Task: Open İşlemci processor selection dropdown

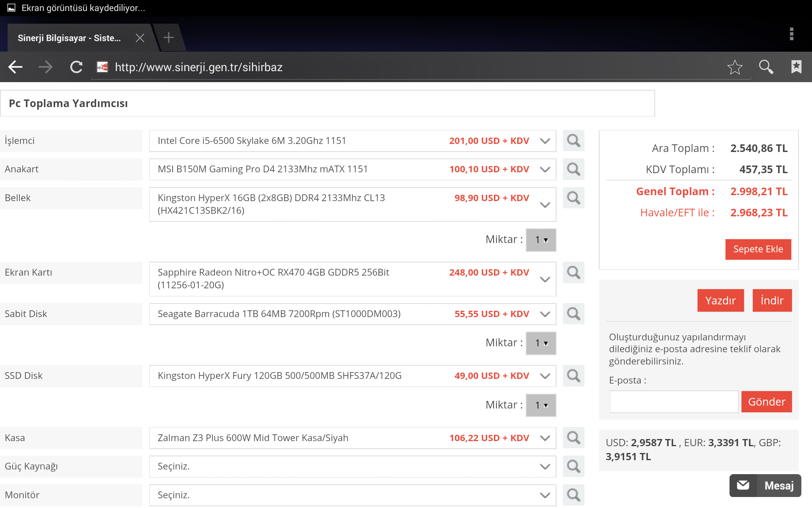Action: point(352,141)
